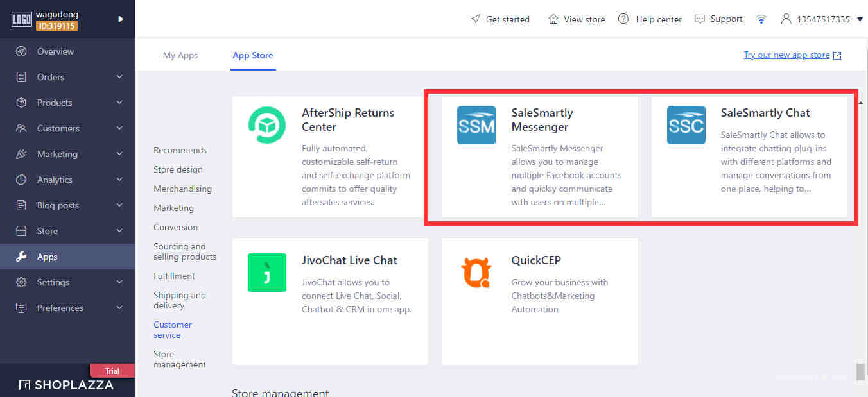Click the Marketing sidebar icon
The image size is (868, 397).
21,154
